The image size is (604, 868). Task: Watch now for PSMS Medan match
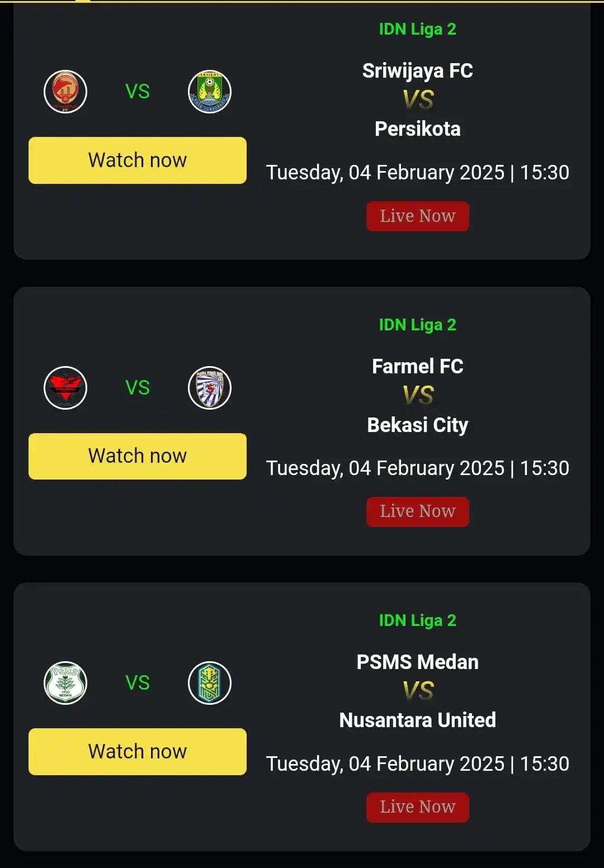(x=138, y=752)
